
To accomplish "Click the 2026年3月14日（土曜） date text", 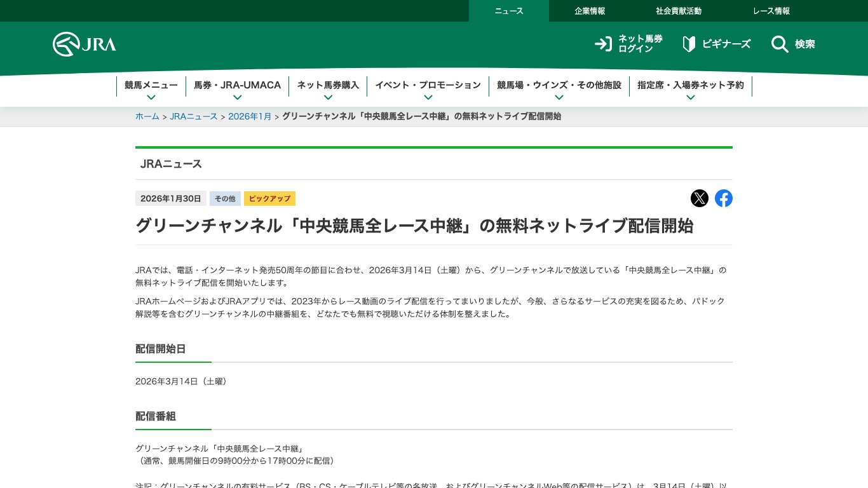I will [183, 381].
